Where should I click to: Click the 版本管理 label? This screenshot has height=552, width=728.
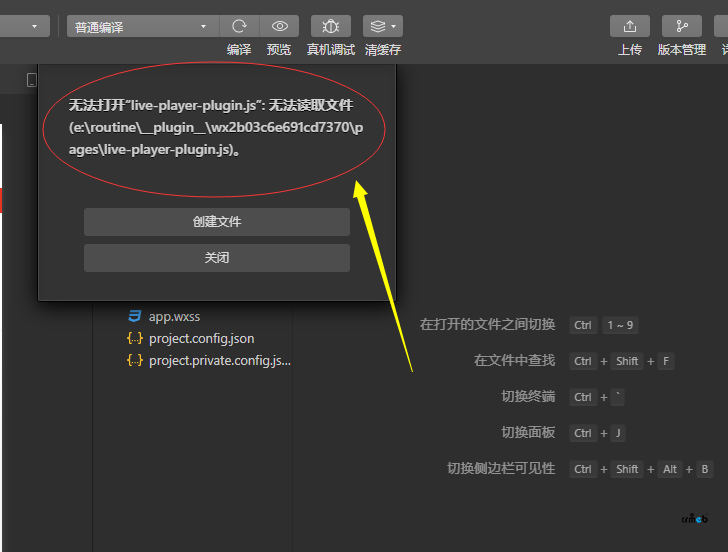click(x=682, y=50)
